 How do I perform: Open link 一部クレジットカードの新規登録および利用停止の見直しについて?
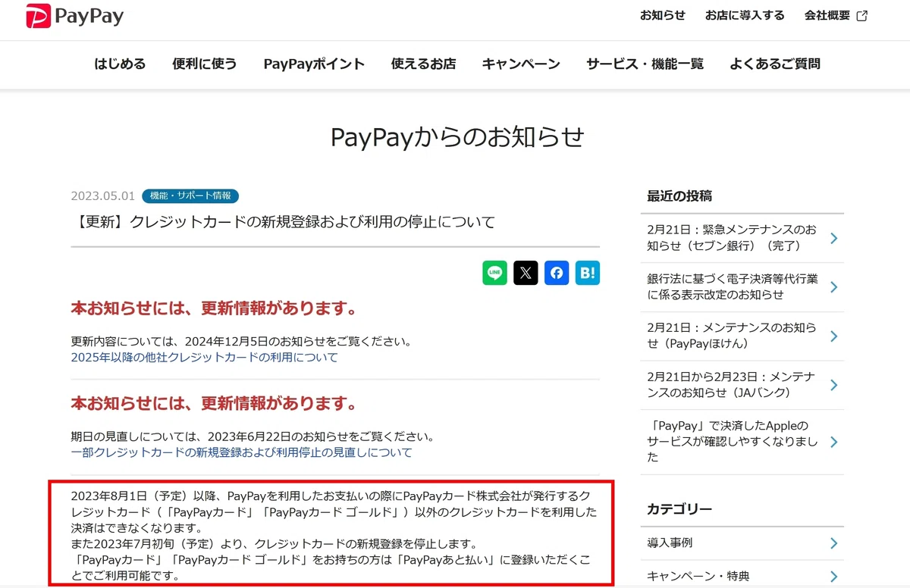click(242, 452)
